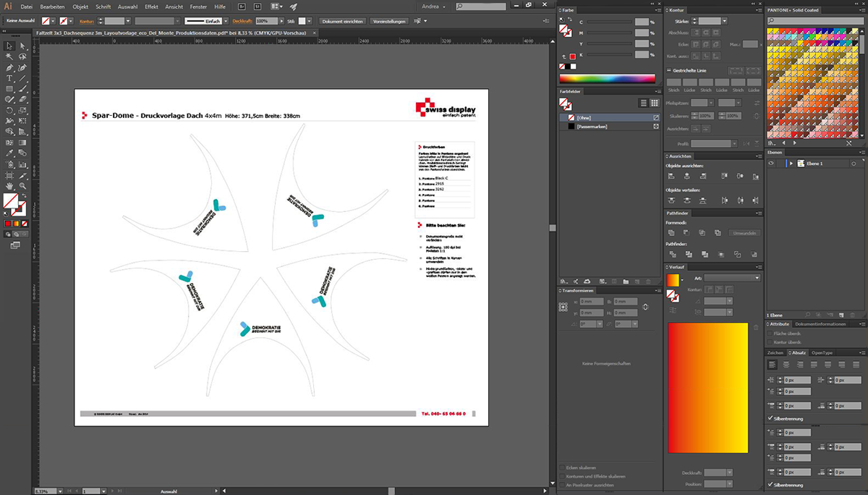Expand the Ebene 1 layer contents

pyautogui.click(x=791, y=164)
